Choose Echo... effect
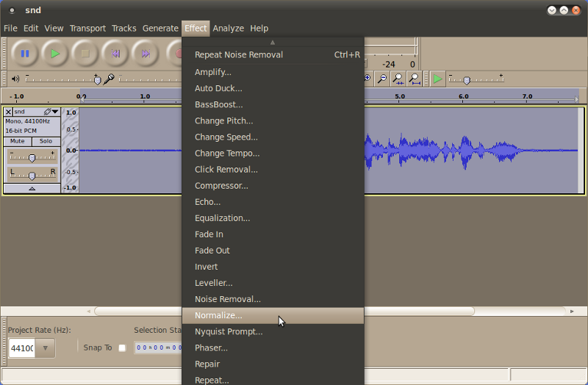This screenshot has height=385, width=588. 273,202
